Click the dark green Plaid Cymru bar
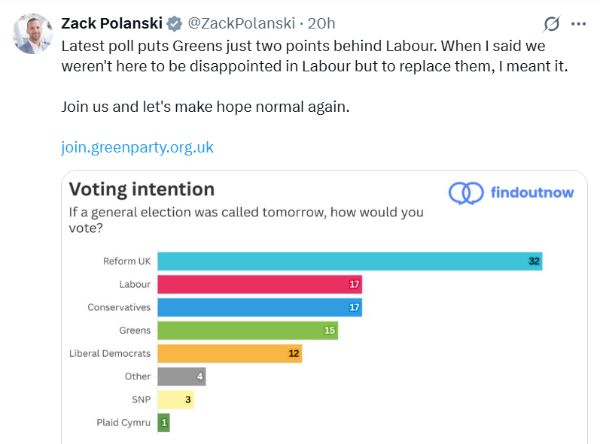The height and width of the screenshot is (444, 600). point(164,422)
